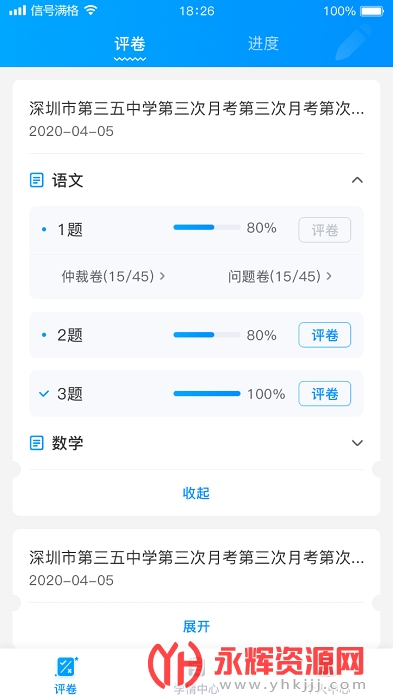Click the 数学 subject document icon
Screen dimensions: 393x700
coord(37,443)
